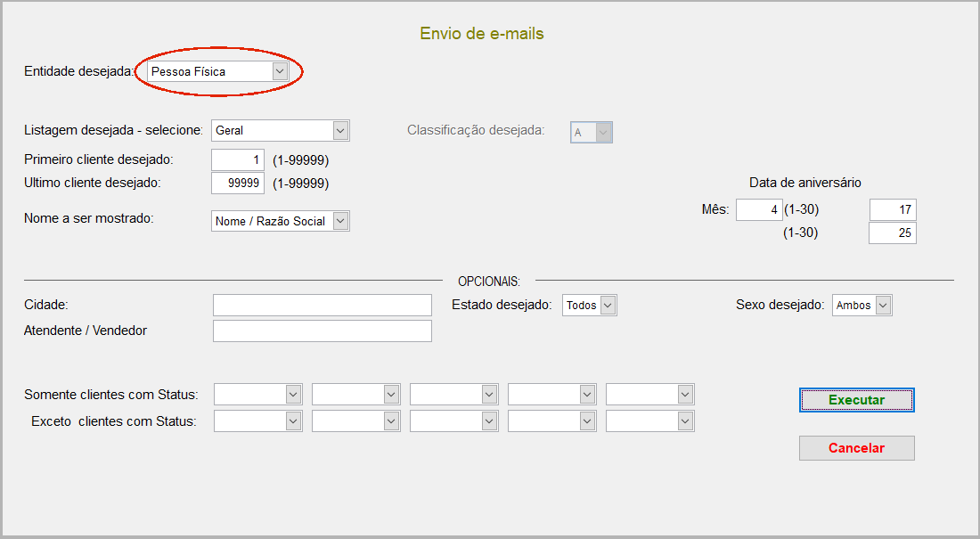The height and width of the screenshot is (539, 980).
Task: Click the Executar button
Action: (856, 399)
